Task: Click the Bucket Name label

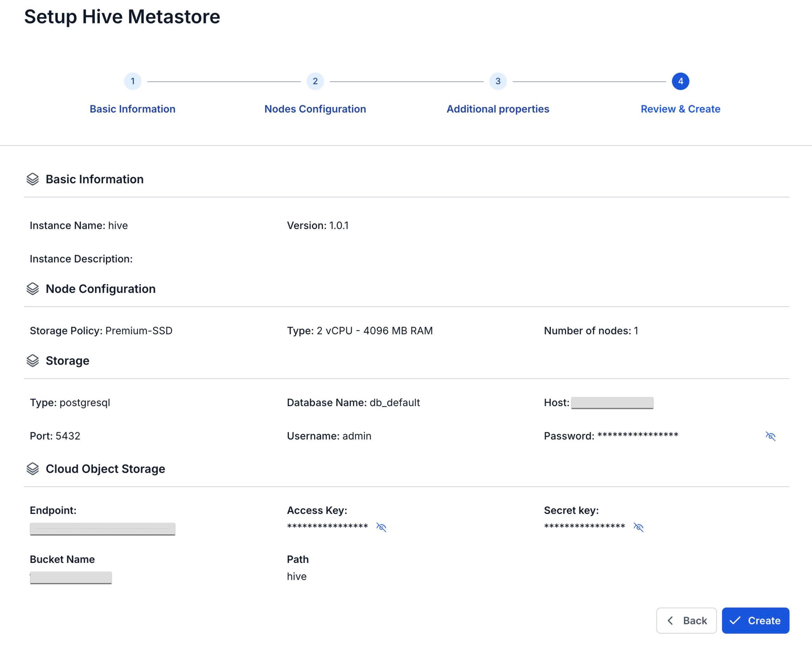Action: [62, 559]
